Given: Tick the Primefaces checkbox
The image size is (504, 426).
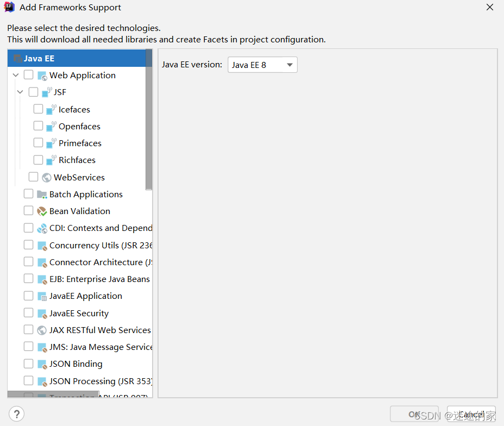Looking at the screenshot, I should (38, 142).
